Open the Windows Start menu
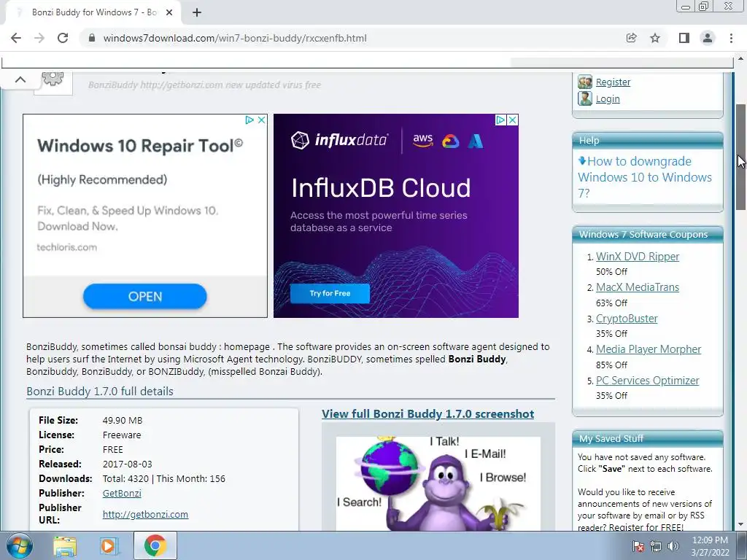Screen dimensions: 747x560 [x=20, y=545]
